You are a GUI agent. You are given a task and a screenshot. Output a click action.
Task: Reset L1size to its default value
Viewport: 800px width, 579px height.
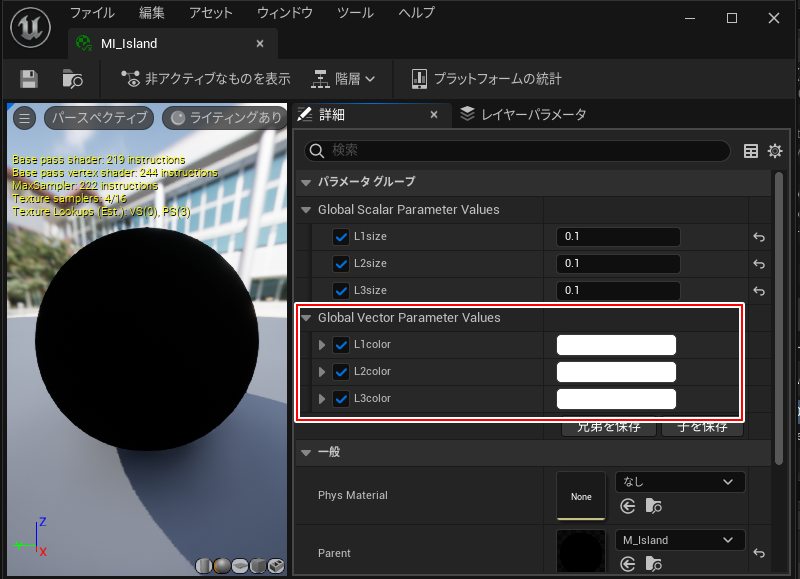pos(759,237)
